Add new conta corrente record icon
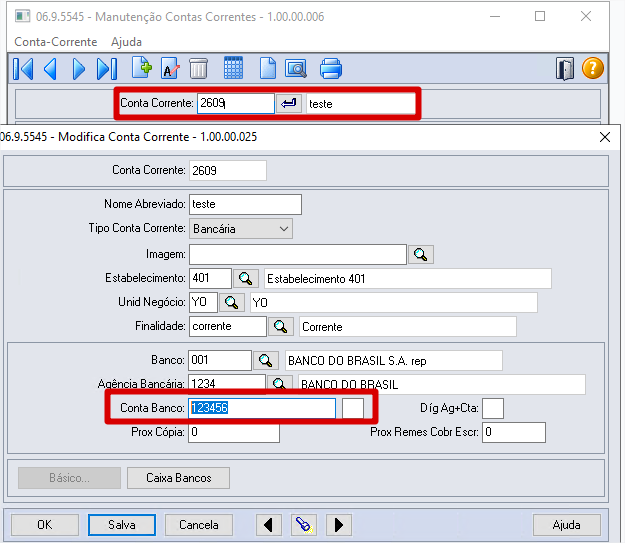The image size is (625, 543). tap(142, 68)
